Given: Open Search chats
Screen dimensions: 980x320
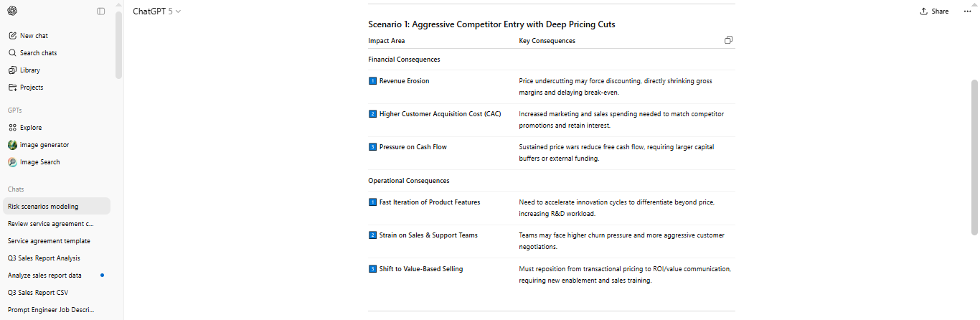Looking at the screenshot, I should 38,53.
